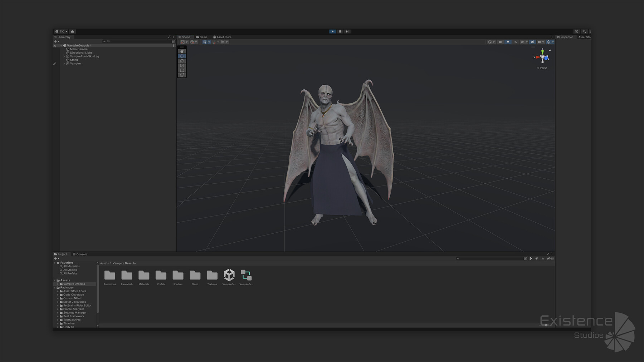Open VampireDracula scene row options menu
644x362 pixels.
click(173, 45)
